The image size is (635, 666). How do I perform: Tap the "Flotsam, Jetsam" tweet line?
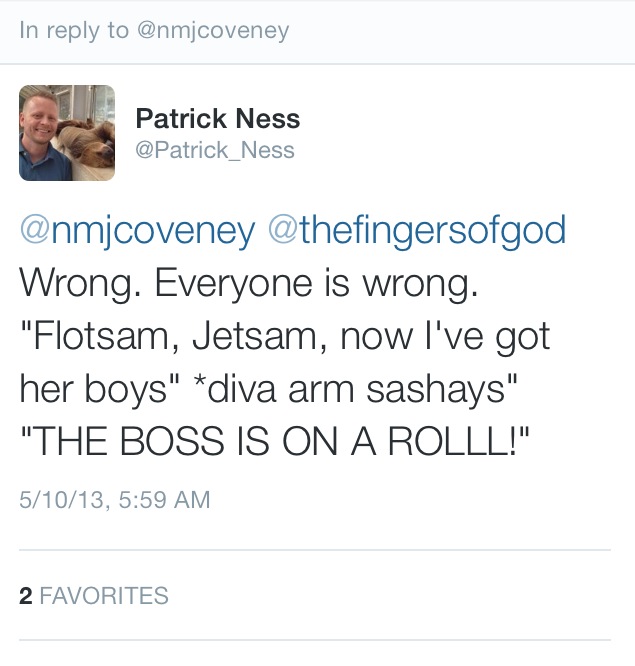point(285,337)
